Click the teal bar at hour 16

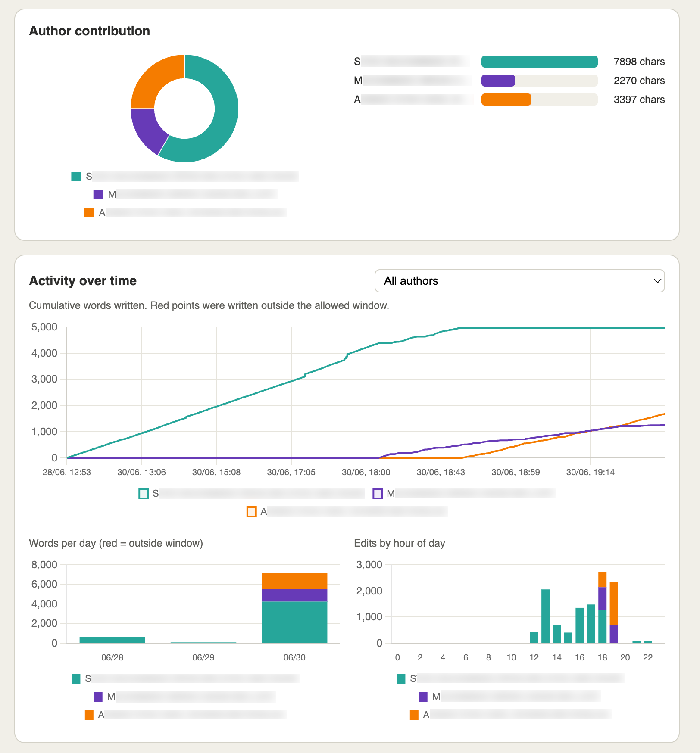580,625
